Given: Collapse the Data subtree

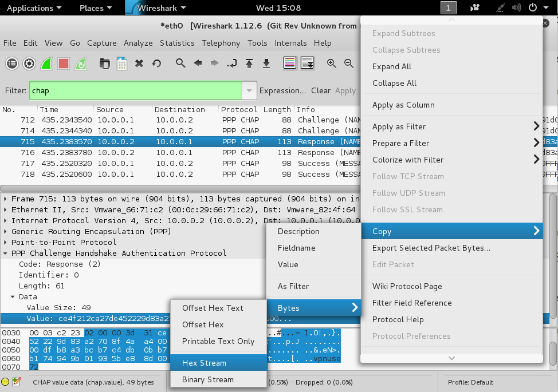Looking at the screenshot, I should 13,297.
